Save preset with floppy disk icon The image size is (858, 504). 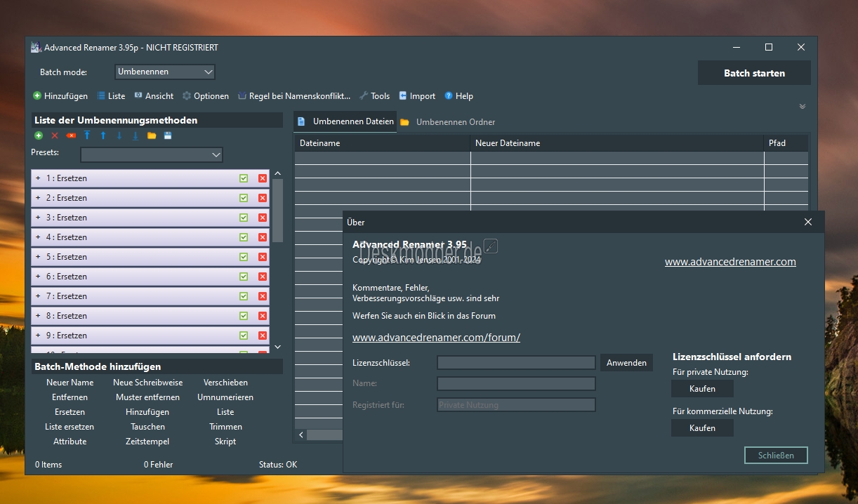(x=168, y=135)
